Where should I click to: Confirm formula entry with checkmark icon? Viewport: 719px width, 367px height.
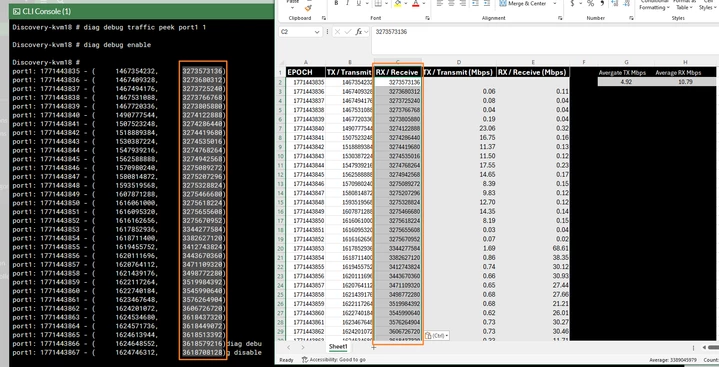(348, 32)
